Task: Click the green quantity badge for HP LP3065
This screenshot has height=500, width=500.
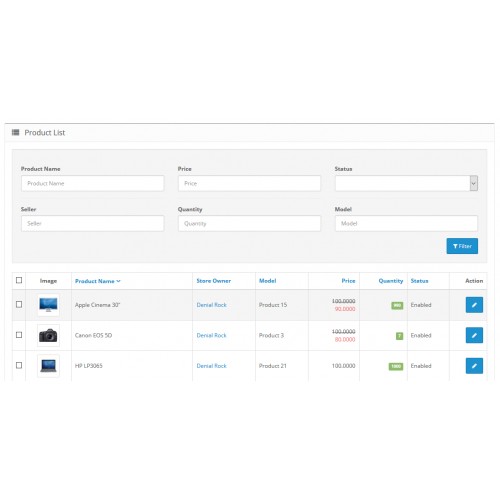Action: 396,366
